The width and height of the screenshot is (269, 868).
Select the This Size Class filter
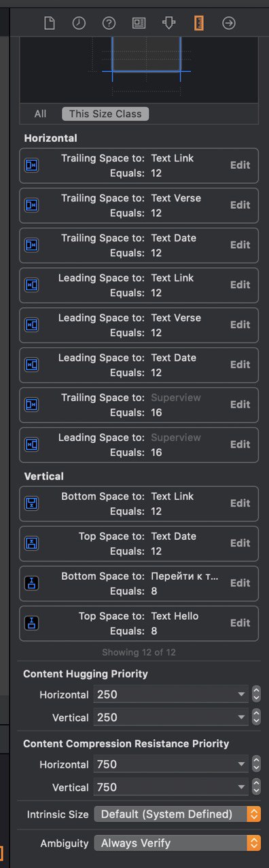(x=105, y=114)
